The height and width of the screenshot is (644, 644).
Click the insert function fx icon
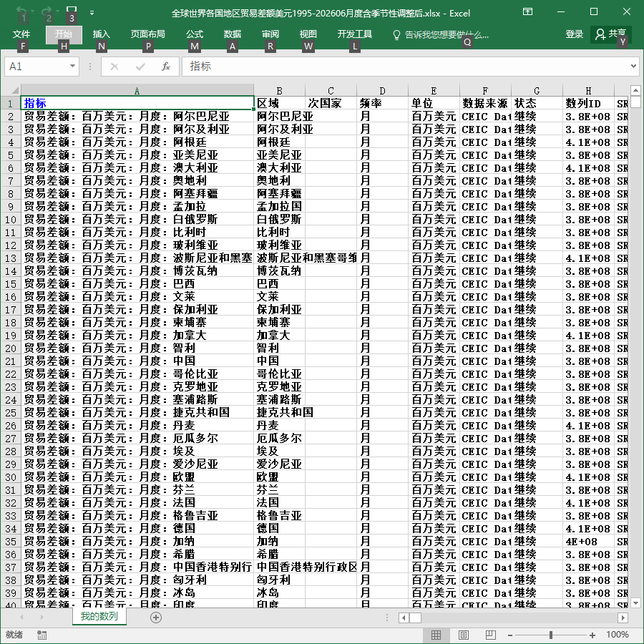pos(165,67)
